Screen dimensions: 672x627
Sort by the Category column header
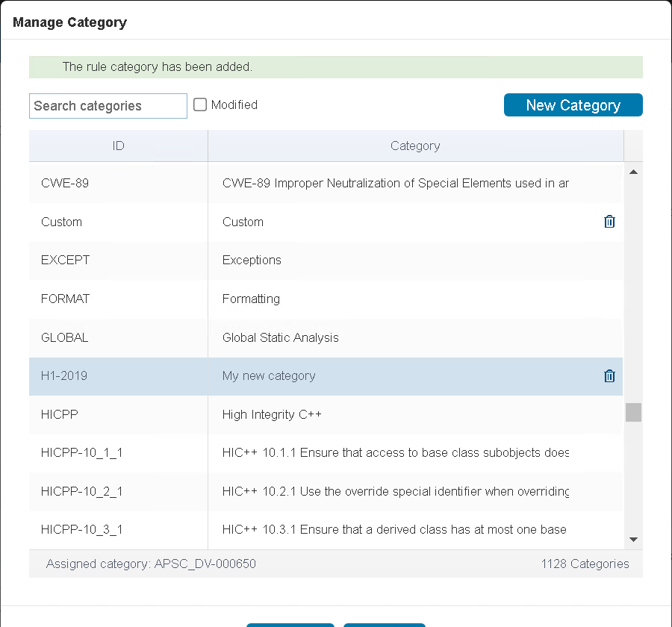[x=415, y=146]
